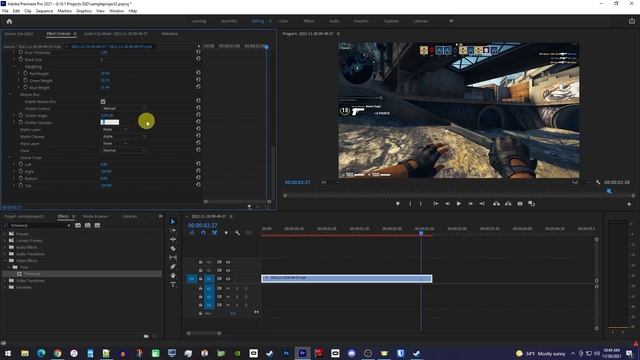
Task: Select the Selection tool arrow
Action: pyautogui.click(x=173, y=221)
